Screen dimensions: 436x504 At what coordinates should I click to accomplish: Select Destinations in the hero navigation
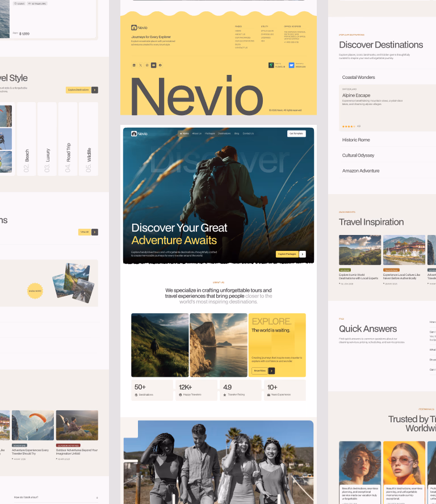[224, 133]
